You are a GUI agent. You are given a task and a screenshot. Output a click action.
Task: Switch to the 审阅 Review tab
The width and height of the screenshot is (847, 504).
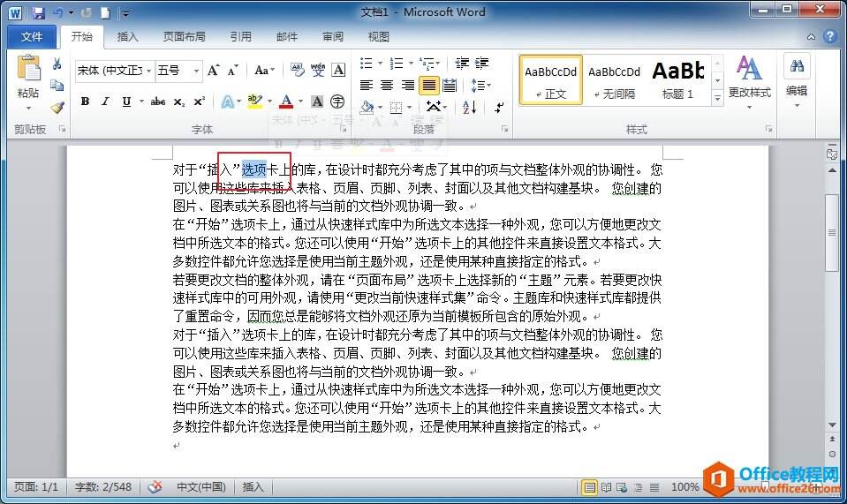coord(333,37)
